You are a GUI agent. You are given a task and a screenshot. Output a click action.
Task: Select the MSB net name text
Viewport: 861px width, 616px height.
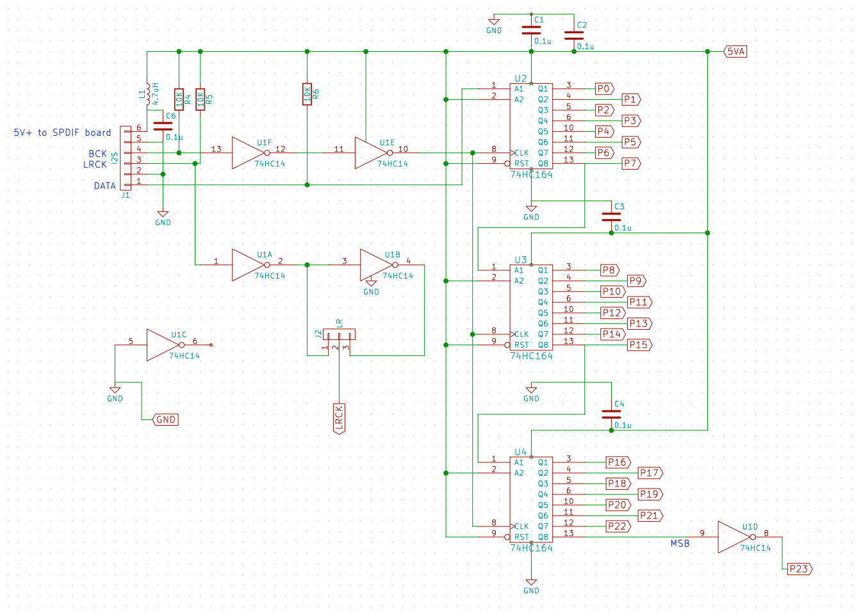coord(680,543)
